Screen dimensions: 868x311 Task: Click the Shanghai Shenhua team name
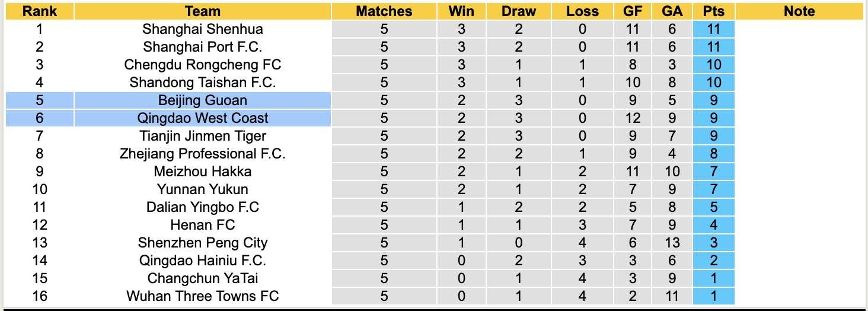tap(203, 29)
